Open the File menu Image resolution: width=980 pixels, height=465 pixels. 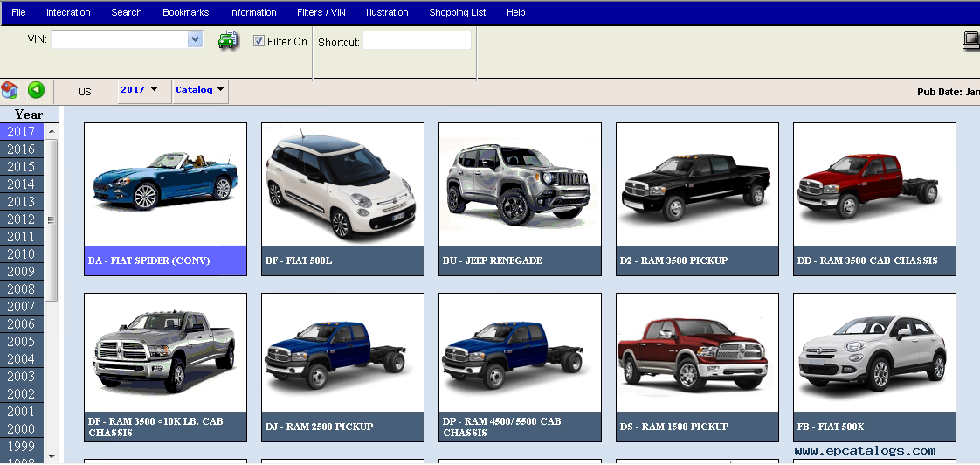pos(18,12)
